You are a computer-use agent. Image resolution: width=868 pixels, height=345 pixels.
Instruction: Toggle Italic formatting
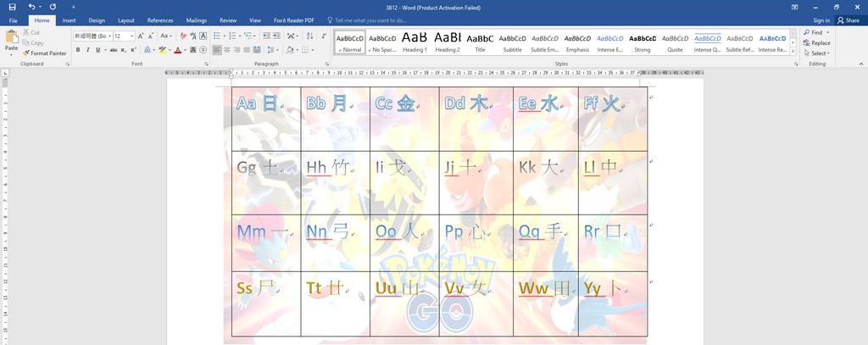point(87,50)
